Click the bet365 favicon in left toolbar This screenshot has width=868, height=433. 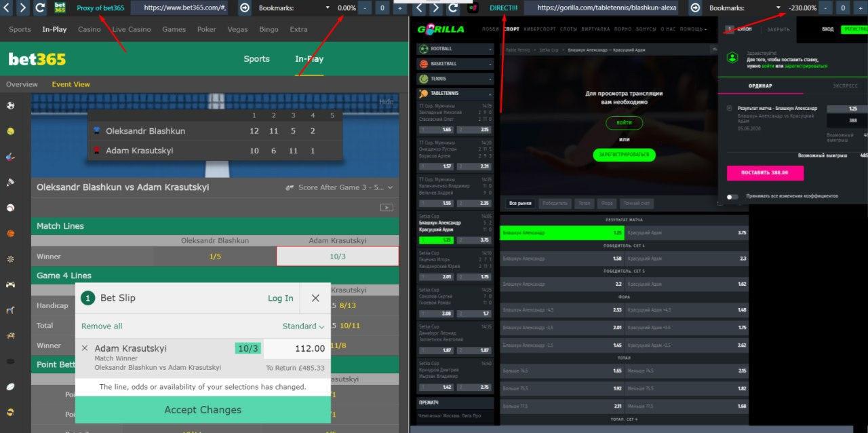60,8
